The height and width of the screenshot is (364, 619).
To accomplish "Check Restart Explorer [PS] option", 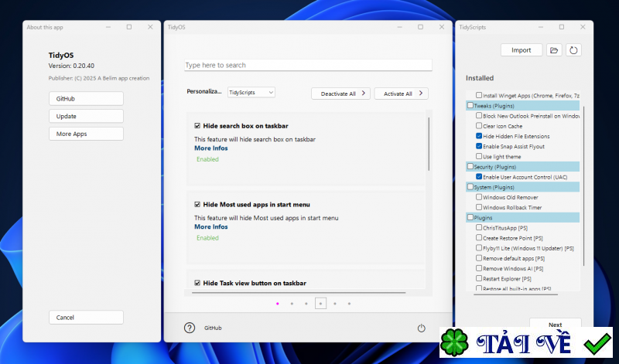I will pyautogui.click(x=479, y=278).
